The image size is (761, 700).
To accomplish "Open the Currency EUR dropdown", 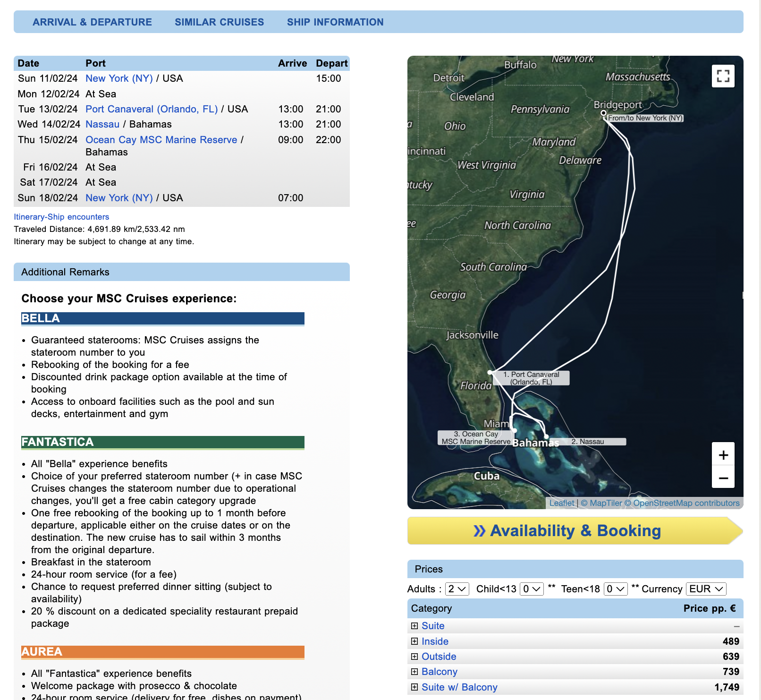I will [706, 589].
